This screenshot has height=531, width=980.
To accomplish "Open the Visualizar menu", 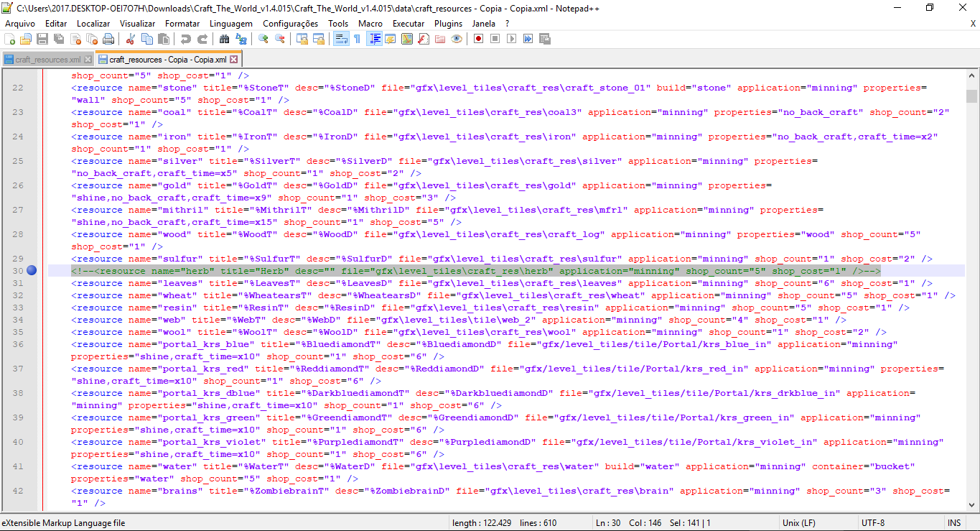I will click(137, 24).
